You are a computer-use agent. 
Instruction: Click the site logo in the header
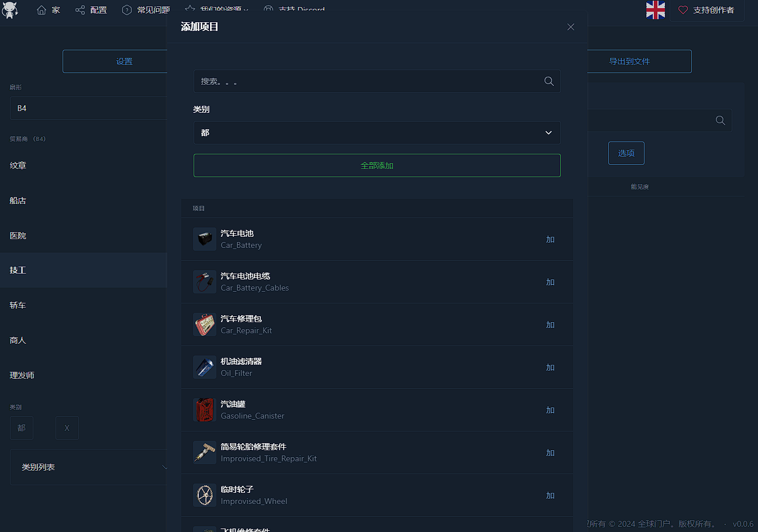10,10
